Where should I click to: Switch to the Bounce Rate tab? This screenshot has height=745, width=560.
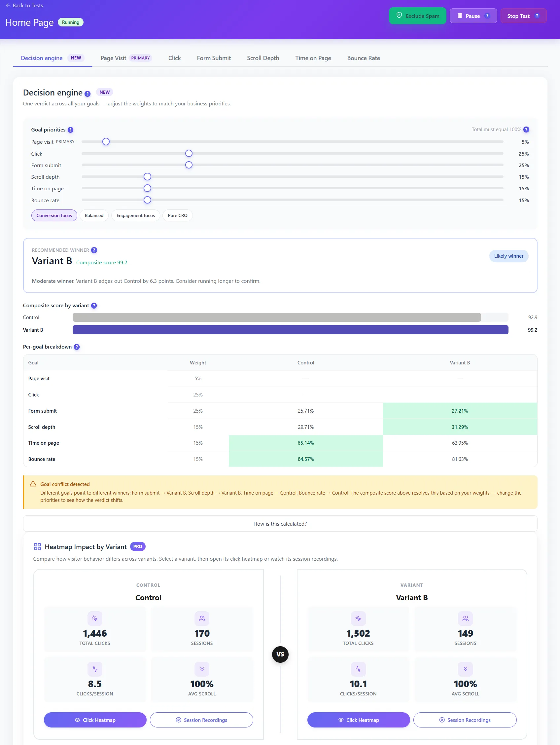[364, 58]
